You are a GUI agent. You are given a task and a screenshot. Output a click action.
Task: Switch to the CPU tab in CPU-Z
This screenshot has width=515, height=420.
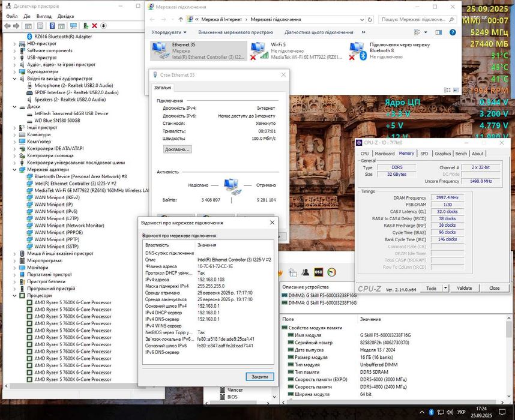coord(364,154)
